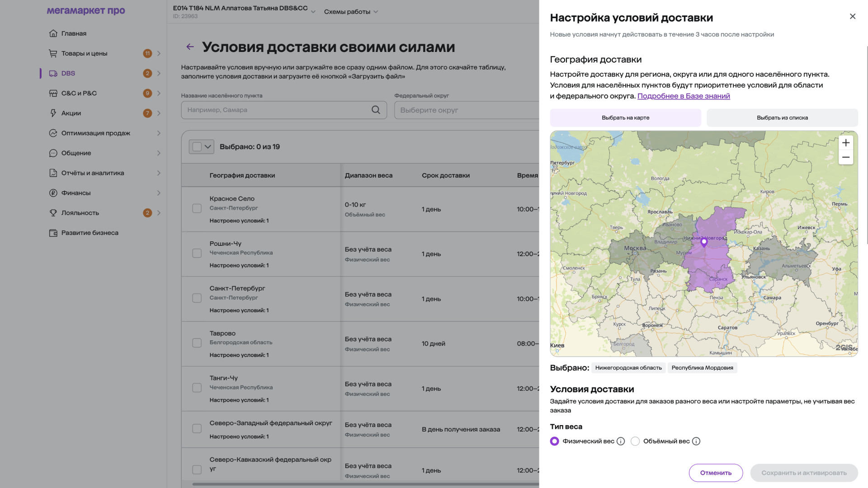Click the info icon next to Объёмный вес
Viewport: 868px width, 488px height.
[696, 441]
